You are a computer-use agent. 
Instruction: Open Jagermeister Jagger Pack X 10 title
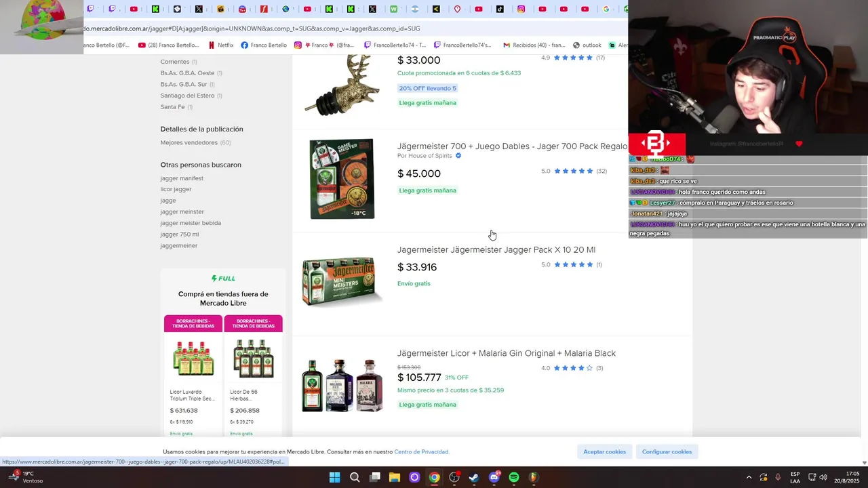coord(496,249)
